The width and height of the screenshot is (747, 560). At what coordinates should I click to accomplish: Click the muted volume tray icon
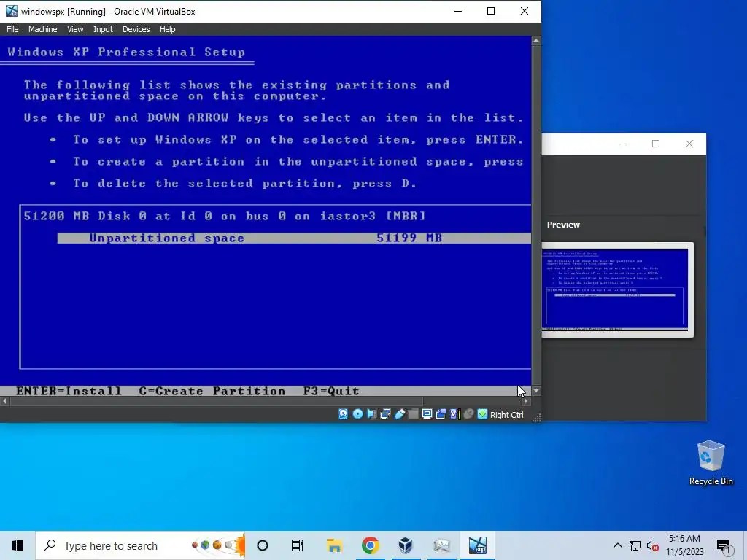click(x=653, y=545)
